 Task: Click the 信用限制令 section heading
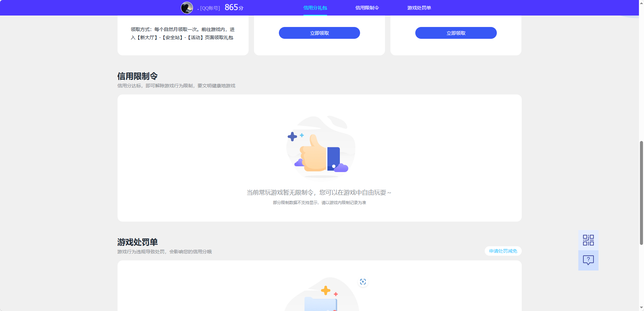coord(137,76)
